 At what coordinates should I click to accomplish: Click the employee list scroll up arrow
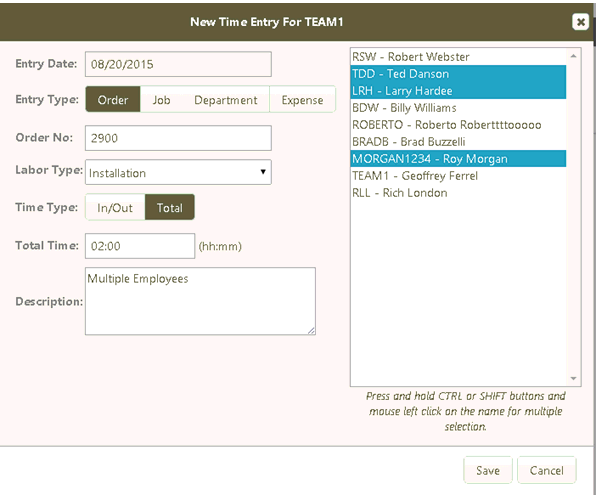pyautogui.click(x=573, y=56)
